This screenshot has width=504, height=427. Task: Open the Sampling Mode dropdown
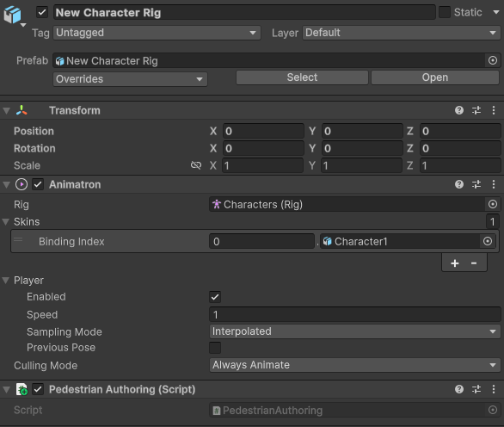(355, 331)
